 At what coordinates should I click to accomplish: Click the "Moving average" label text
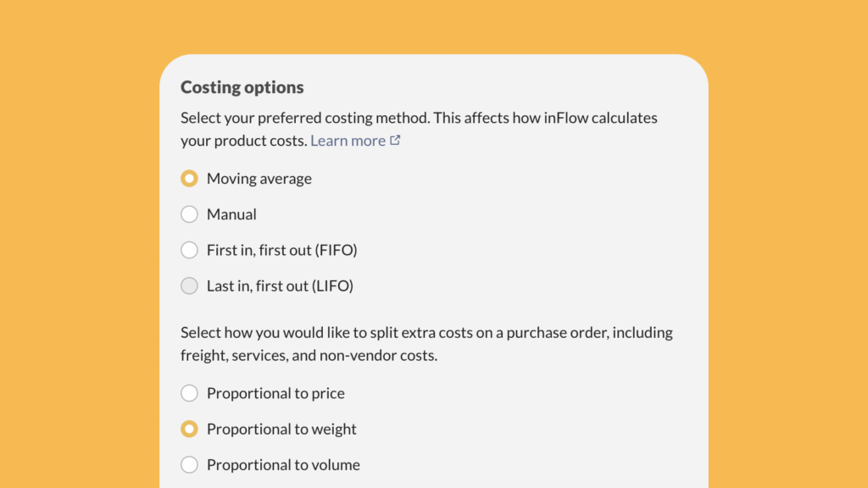[259, 179]
